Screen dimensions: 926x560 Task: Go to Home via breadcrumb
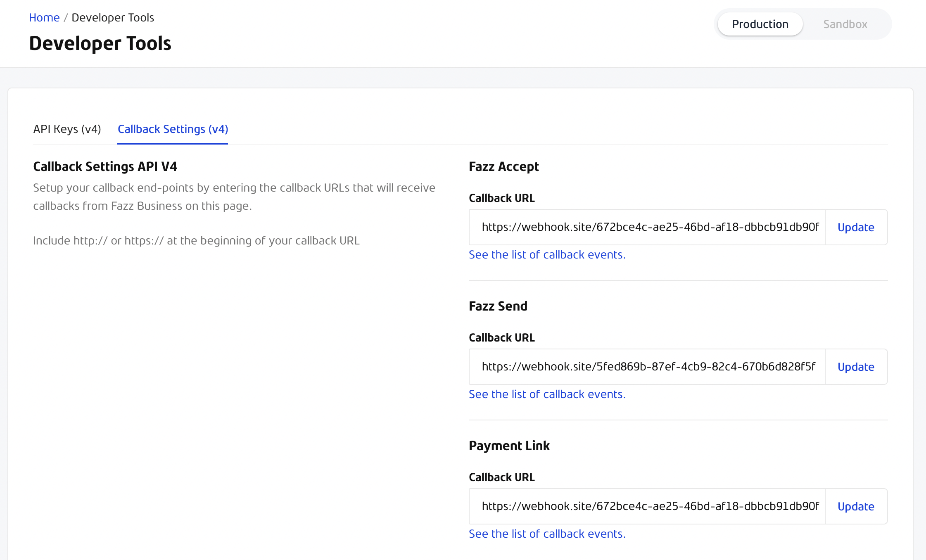pos(44,17)
